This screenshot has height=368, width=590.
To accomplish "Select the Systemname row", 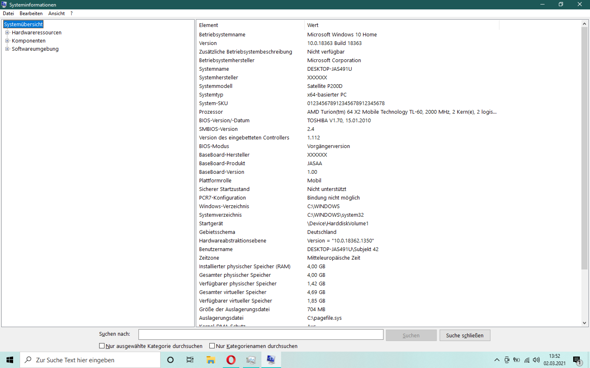I will (x=348, y=69).
